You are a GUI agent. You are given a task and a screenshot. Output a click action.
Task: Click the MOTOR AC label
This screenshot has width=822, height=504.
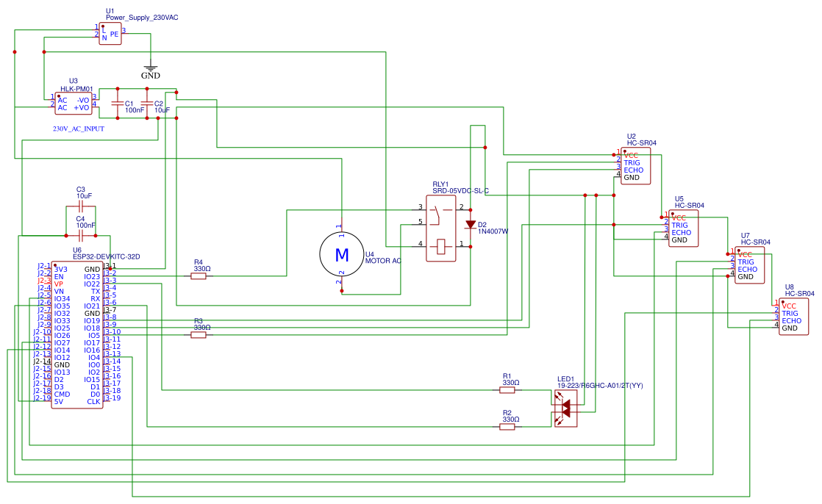point(383,261)
